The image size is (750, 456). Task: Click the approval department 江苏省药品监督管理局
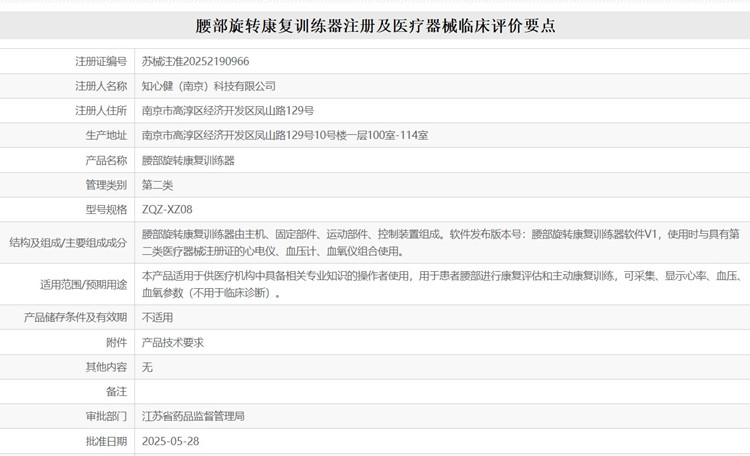tap(193, 416)
